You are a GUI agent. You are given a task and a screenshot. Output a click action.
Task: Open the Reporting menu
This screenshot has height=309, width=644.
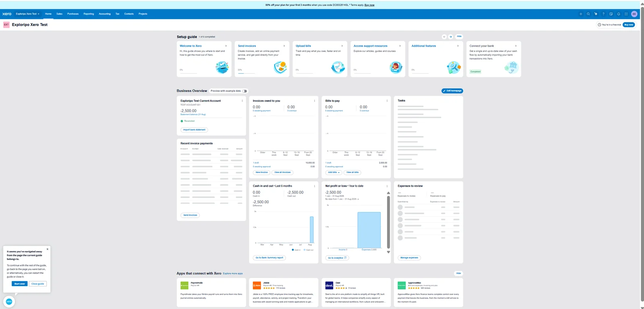[x=89, y=14]
